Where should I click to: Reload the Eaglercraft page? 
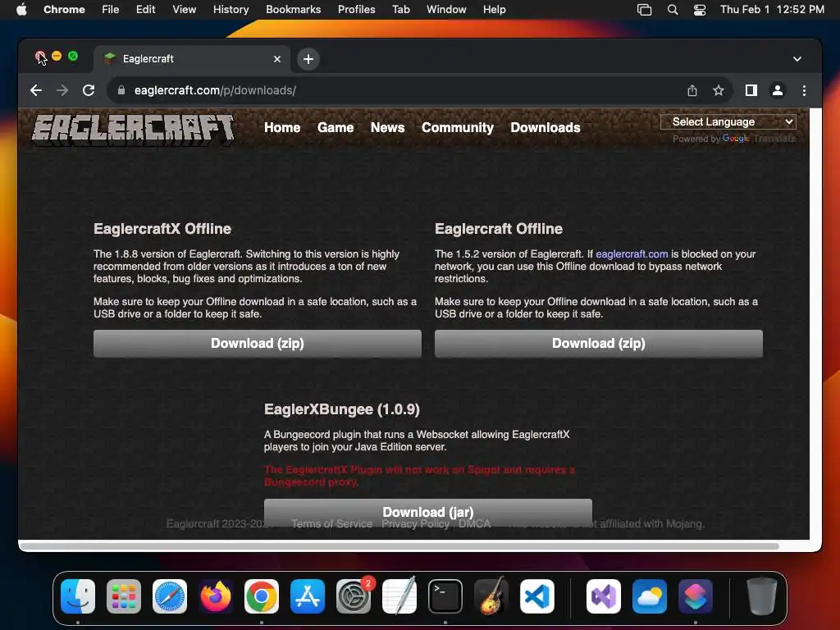tap(89, 90)
